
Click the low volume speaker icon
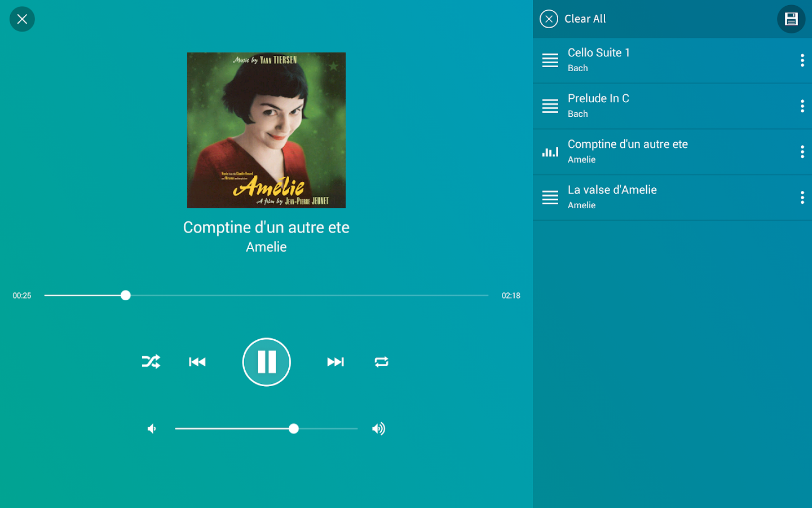point(152,429)
